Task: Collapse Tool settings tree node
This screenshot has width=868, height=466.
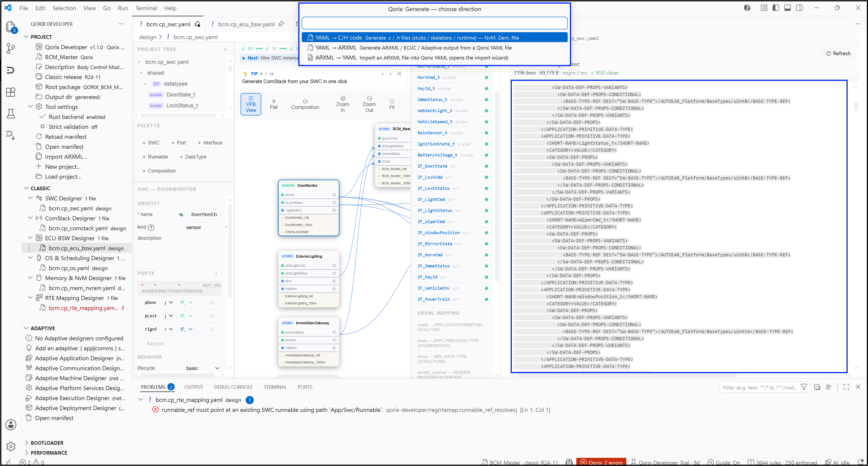Action: (31, 107)
